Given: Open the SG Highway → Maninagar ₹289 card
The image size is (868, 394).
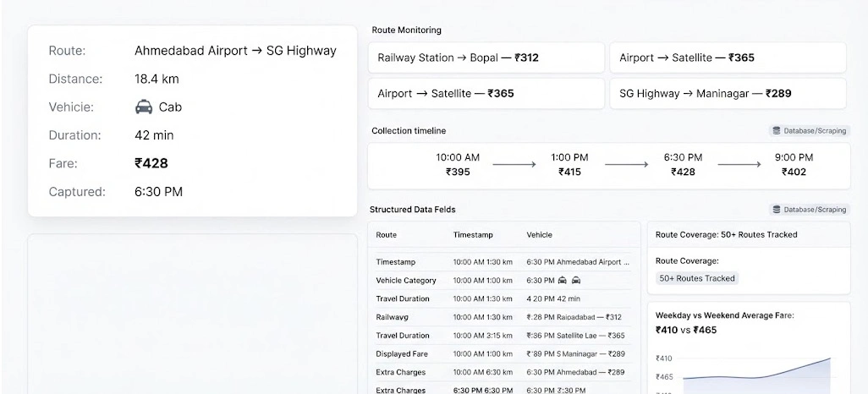Looking at the screenshot, I should [728, 94].
